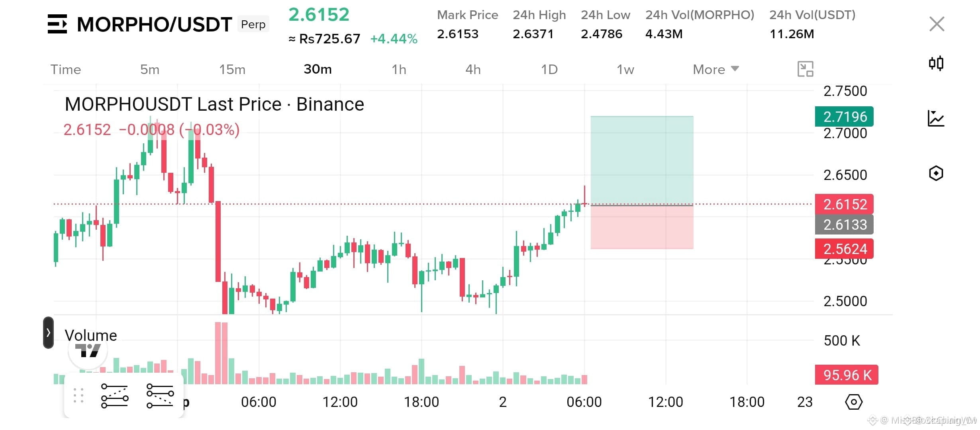The image size is (980, 430).
Task: Select the 4h timeframe tab
Action: tap(473, 69)
